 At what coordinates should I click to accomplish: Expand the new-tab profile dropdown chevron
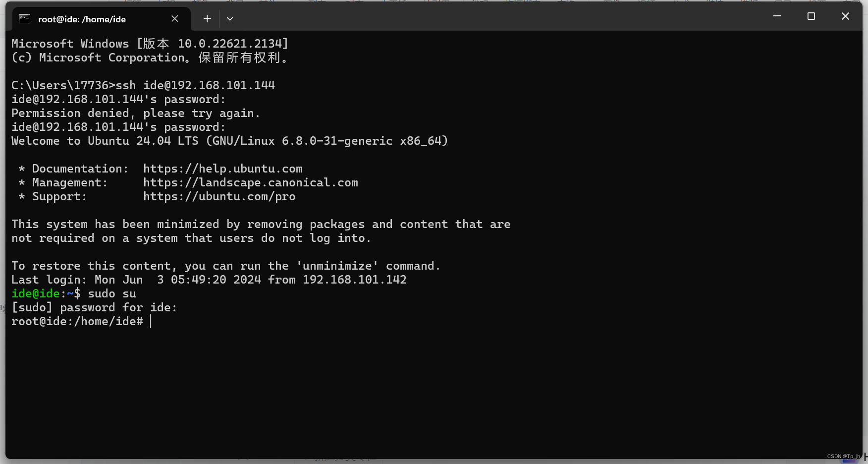click(230, 19)
